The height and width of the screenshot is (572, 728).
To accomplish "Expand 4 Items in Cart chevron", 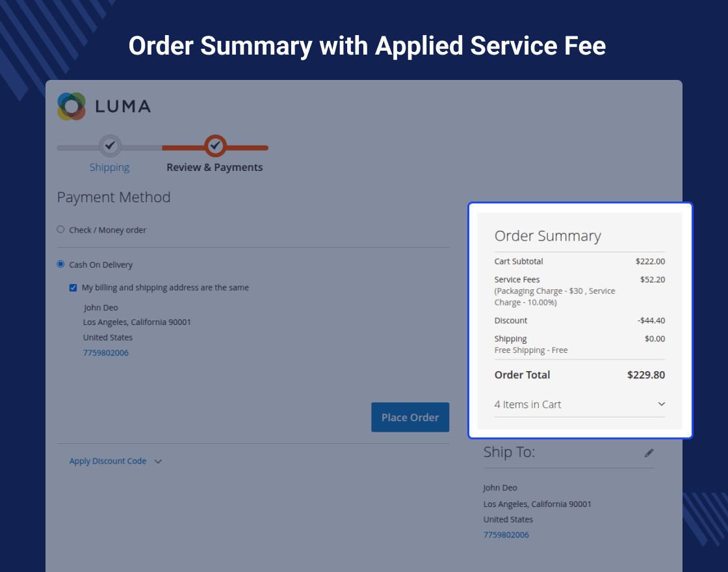I will pyautogui.click(x=661, y=404).
